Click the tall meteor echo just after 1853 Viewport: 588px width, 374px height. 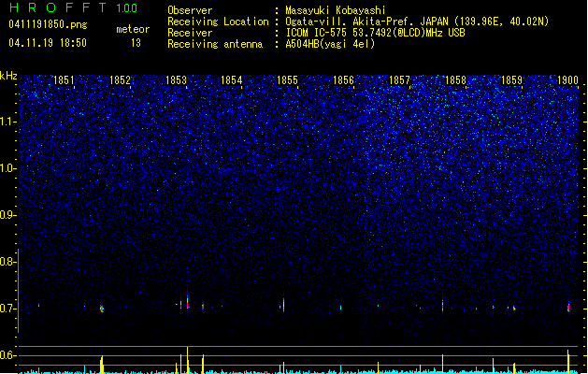tap(188, 299)
